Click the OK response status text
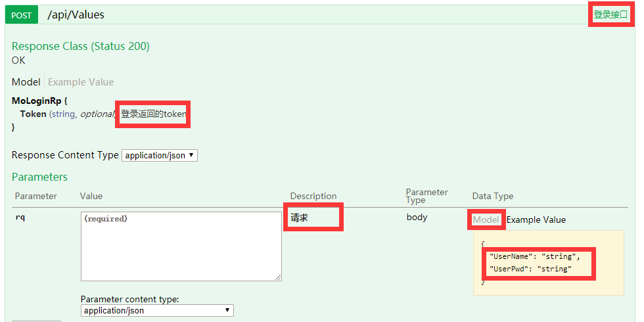The height and width of the screenshot is (322, 644). pos(18,60)
